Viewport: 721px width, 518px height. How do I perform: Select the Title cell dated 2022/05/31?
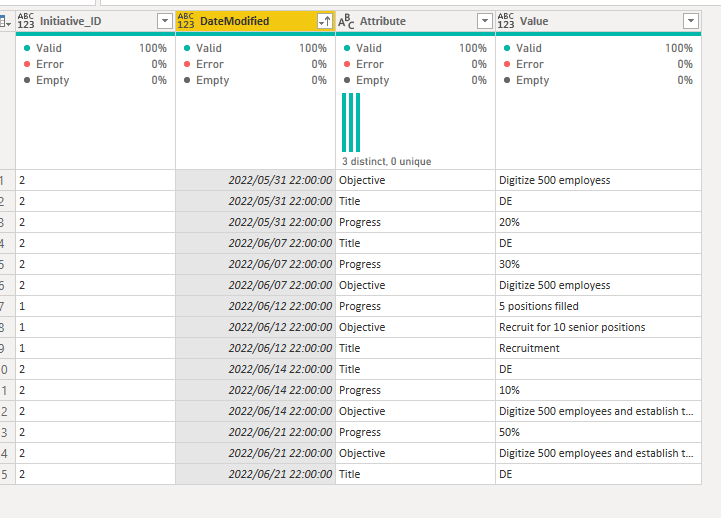coord(415,201)
